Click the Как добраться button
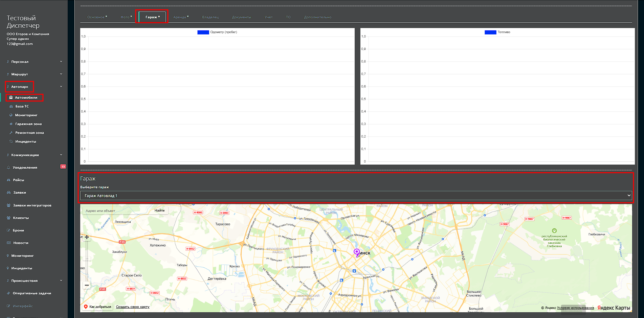The width and height of the screenshot is (644, 318). coord(98,307)
